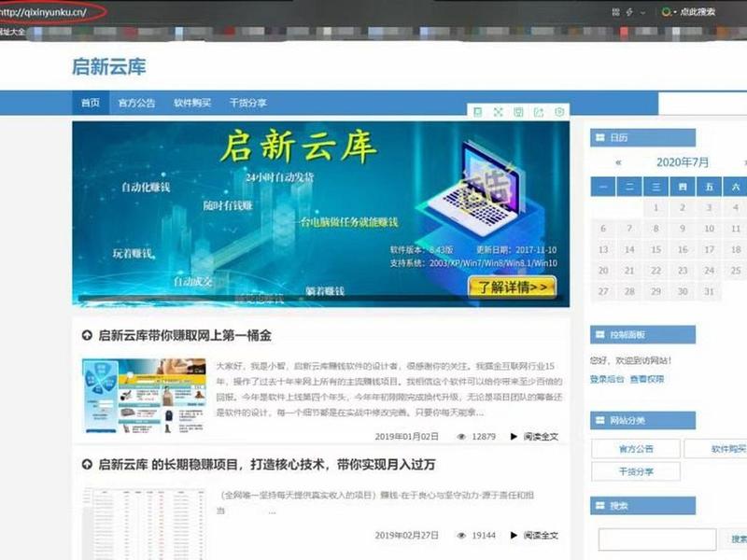Select date 27 in the calendar

(603, 291)
